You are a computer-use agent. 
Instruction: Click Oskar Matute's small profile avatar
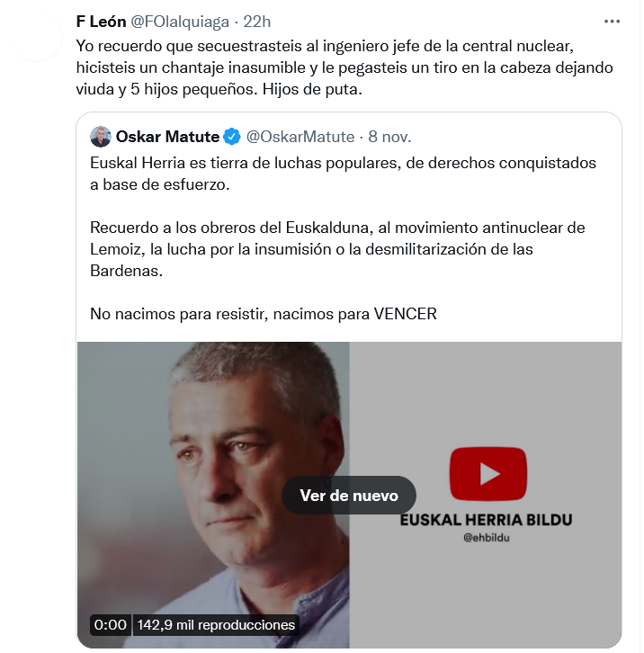pos(101,137)
